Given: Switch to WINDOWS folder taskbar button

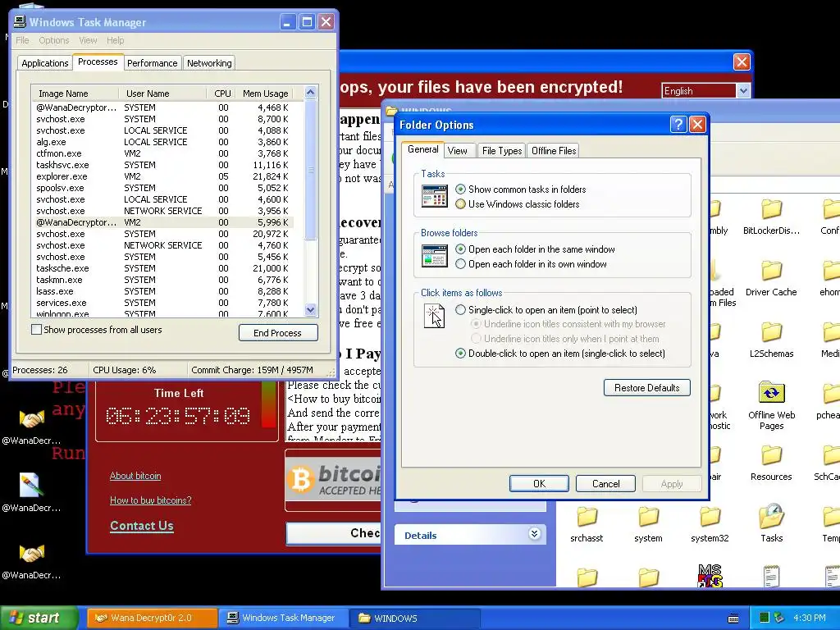Looking at the screenshot, I should pyautogui.click(x=414, y=619).
